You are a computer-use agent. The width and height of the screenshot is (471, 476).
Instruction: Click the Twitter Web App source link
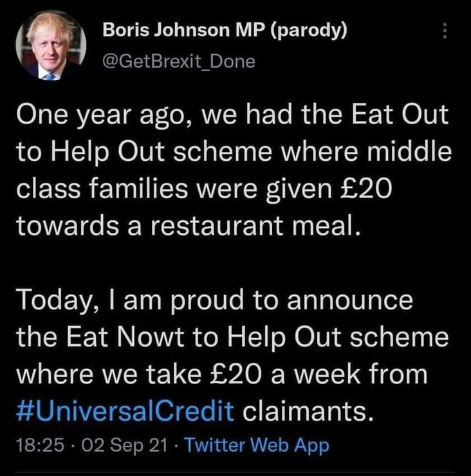[x=257, y=445]
